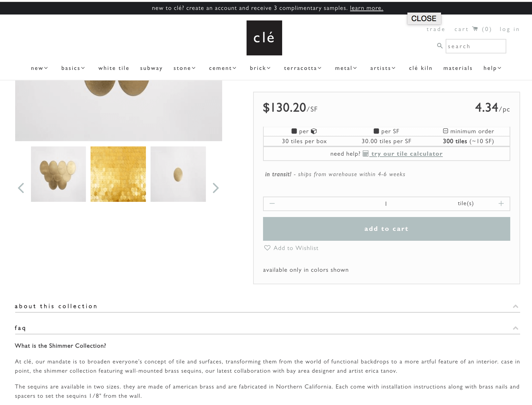
Task: Open the cement dropdown menu
Action: [x=222, y=68]
